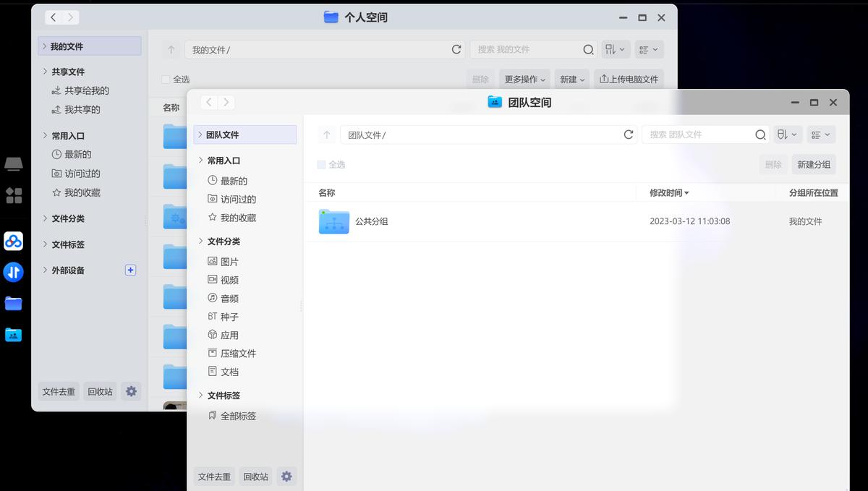The image size is (868, 491).
Task: Click the 新建分组 button
Action: [813, 164]
